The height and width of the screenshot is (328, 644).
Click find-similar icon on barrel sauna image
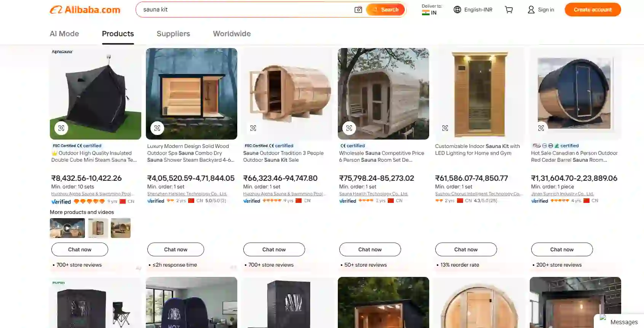point(253,128)
